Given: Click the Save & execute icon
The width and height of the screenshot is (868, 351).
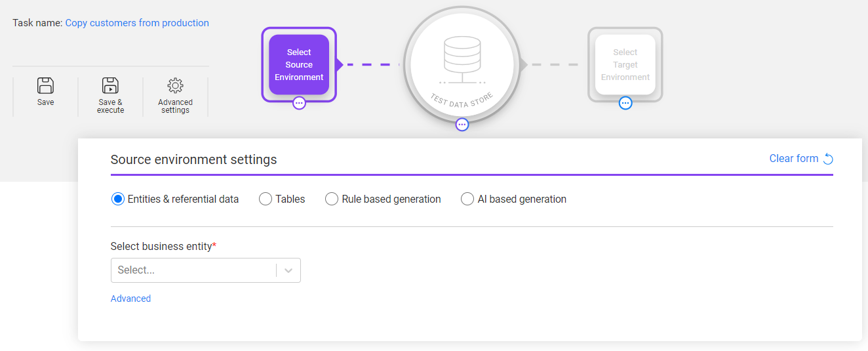Looking at the screenshot, I should point(110,85).
